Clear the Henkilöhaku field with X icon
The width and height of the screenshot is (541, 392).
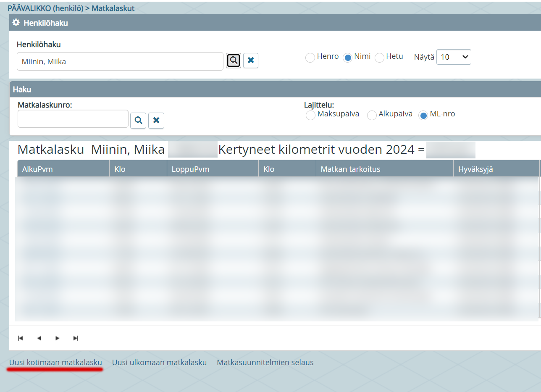[x=251, y=61]
